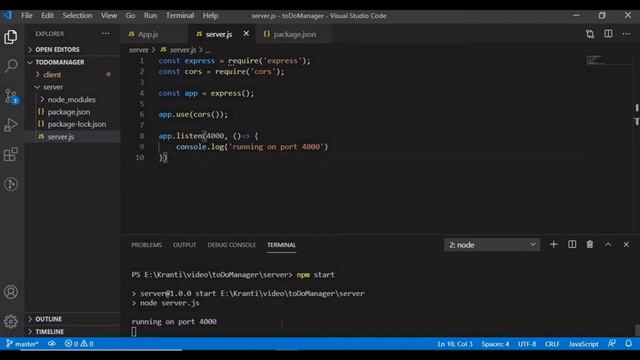Close the terminal panel
The height and width of the screenshot is (360, 640).
[626, 244]
